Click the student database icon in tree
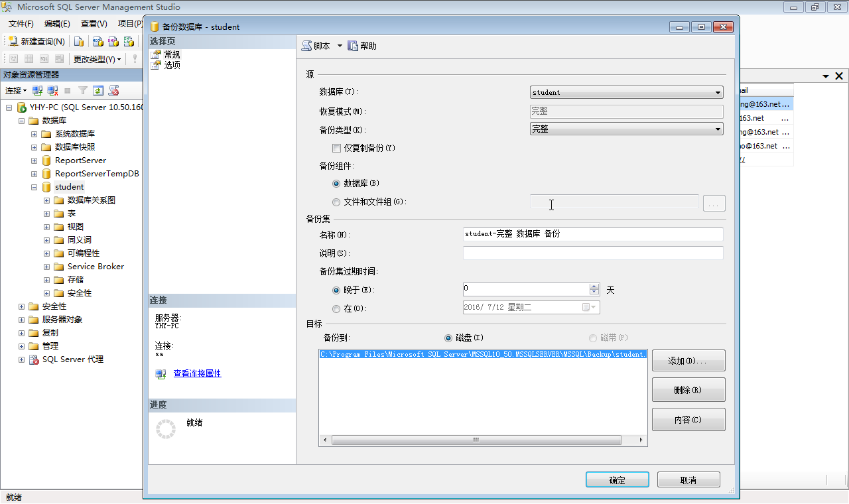 pos(46,187)
